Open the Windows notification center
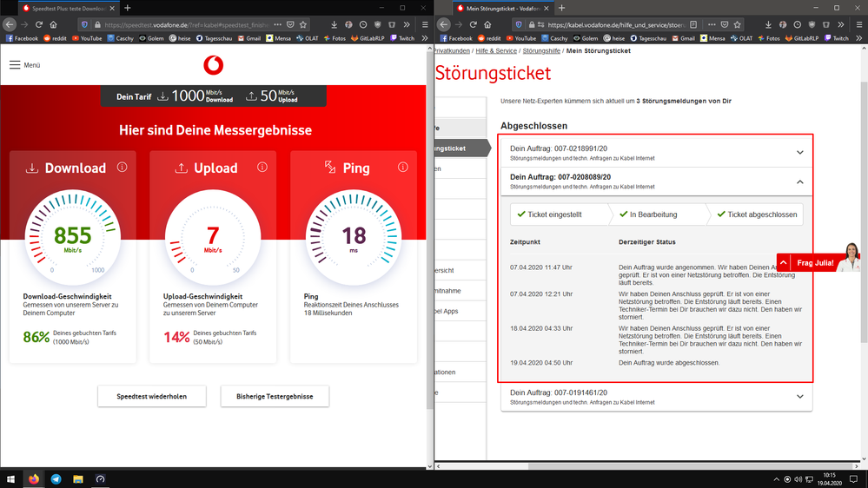 pyautogui.click(x=853, y=479)
